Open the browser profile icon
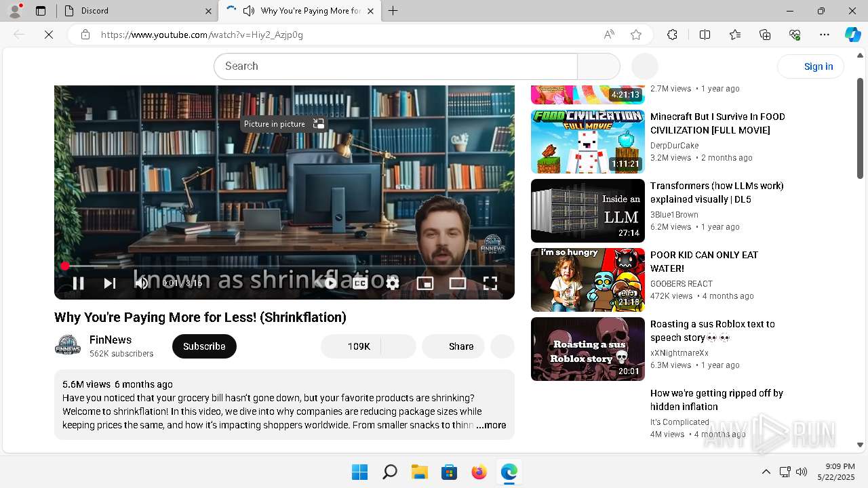The height and width of the screenshot is (488, 868). (x=15, y=11)
